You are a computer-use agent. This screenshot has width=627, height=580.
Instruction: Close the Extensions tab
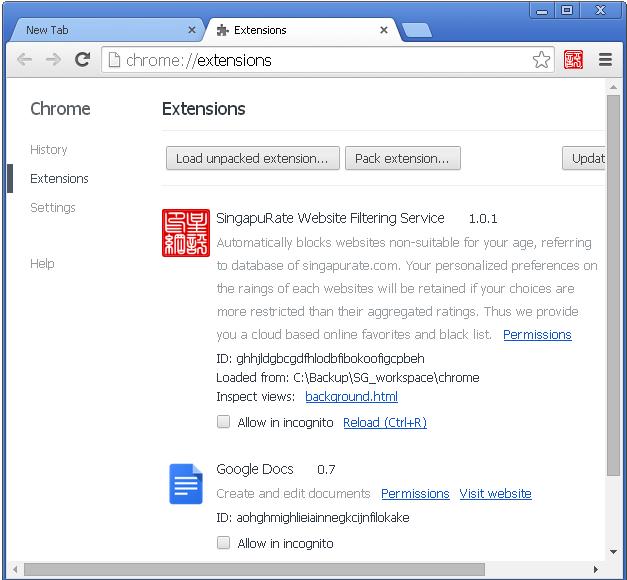[x=384, y=30]
